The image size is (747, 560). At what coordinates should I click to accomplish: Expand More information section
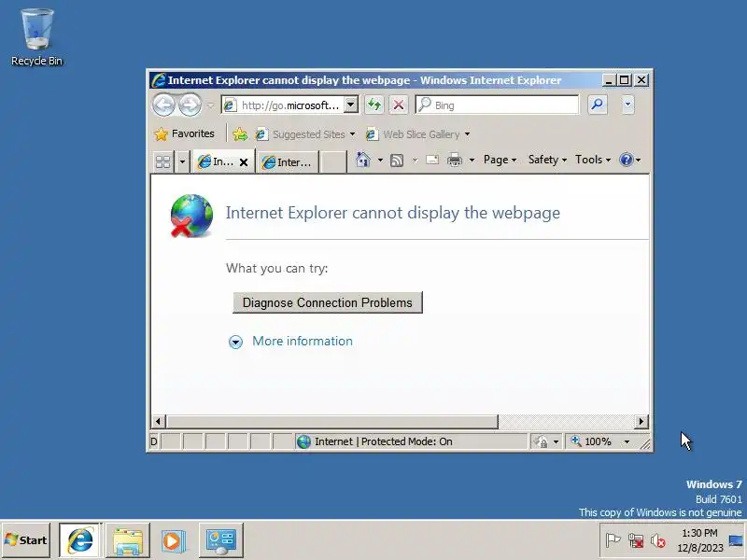(x=235, y=342)
